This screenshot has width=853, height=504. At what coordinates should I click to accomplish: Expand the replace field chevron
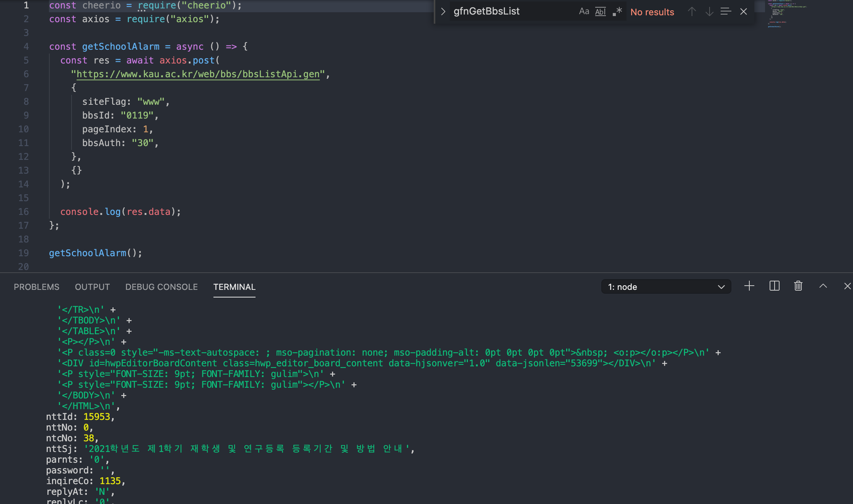tap(443, 11)
